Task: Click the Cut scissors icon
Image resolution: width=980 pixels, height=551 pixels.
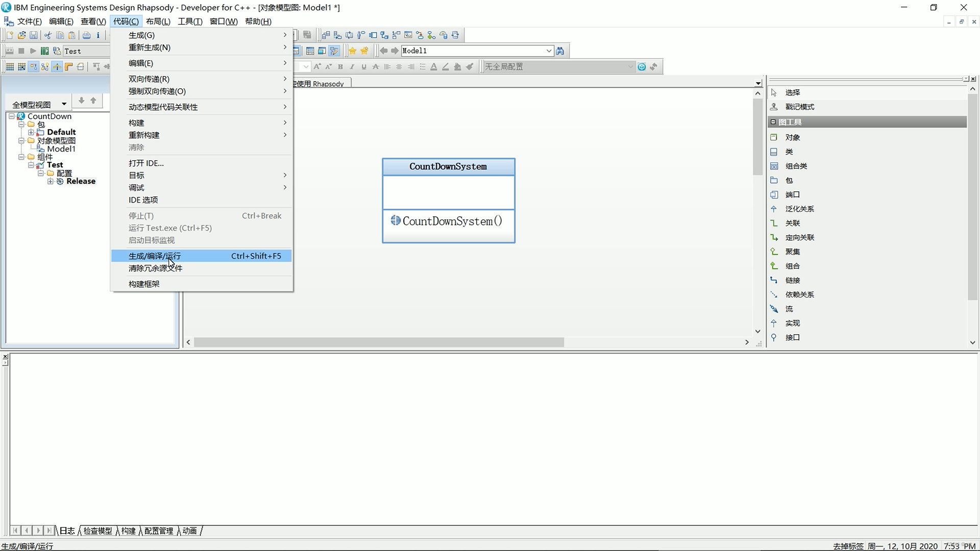Action: 47,35
